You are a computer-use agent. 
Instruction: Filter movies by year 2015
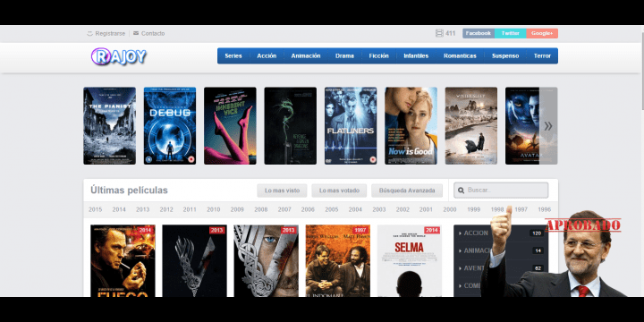click(96, 209)
